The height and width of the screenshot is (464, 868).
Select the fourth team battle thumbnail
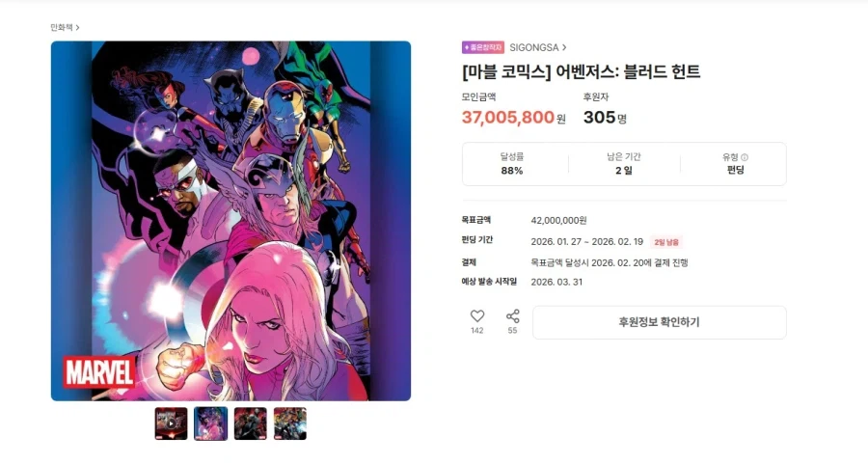(x=290, y=423)
